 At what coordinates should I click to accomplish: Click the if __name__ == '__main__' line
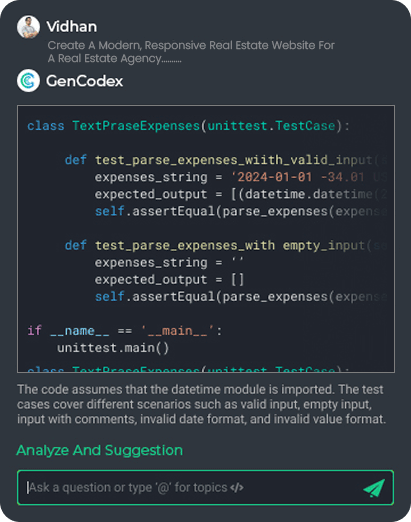click(x=125, y=331)
